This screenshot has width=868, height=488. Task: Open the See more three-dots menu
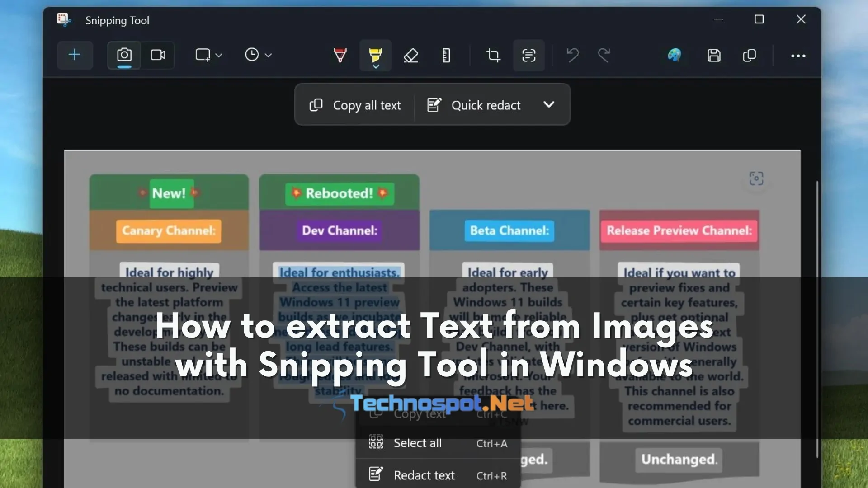pos(798,56)
